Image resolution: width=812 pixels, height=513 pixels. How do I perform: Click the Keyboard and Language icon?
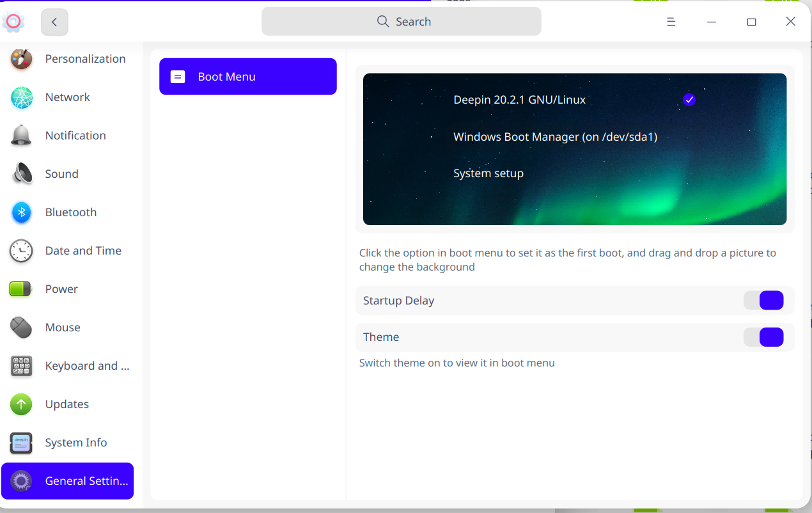21,366
